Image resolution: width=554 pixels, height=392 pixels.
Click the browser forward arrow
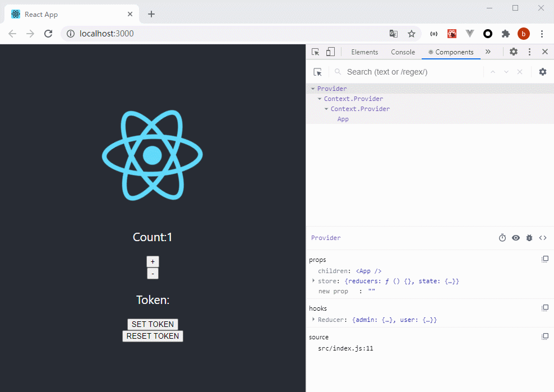tap(30, 34)
